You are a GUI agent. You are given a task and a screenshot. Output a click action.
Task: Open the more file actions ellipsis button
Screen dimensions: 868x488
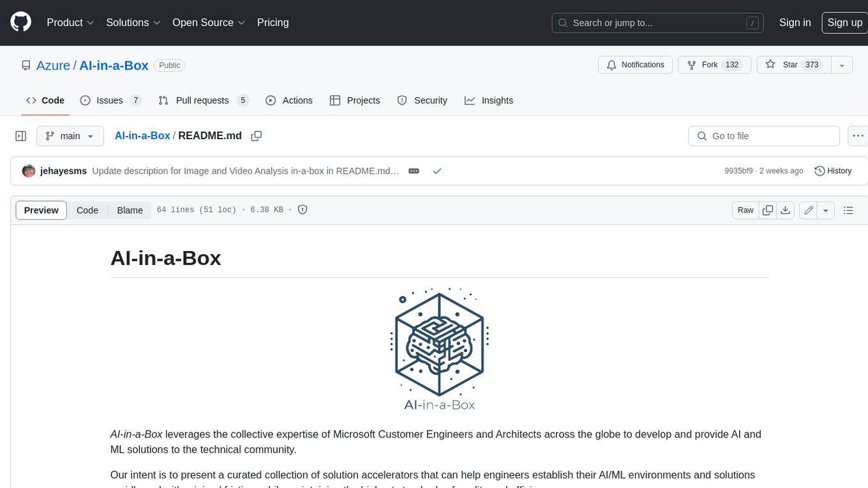[x=858, y=136]
